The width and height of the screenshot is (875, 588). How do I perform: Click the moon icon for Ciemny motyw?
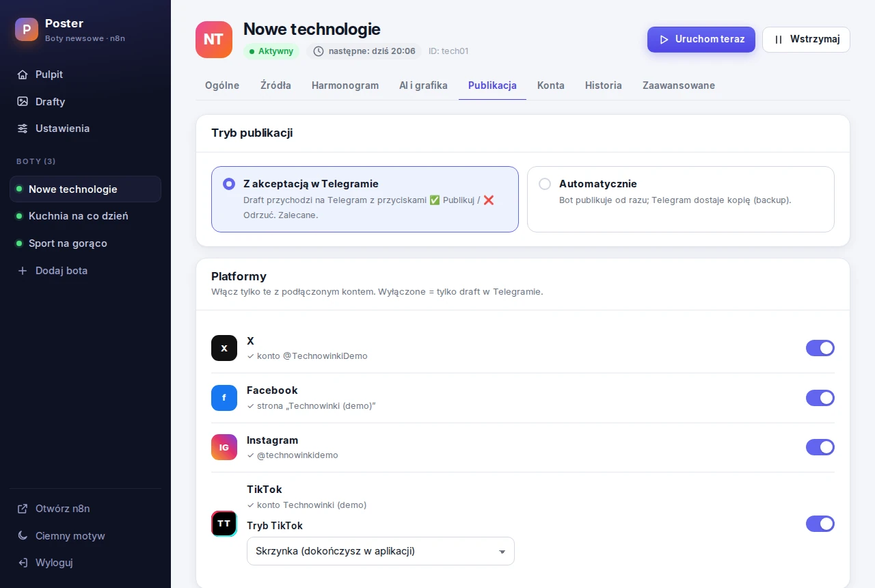[23, 536]
